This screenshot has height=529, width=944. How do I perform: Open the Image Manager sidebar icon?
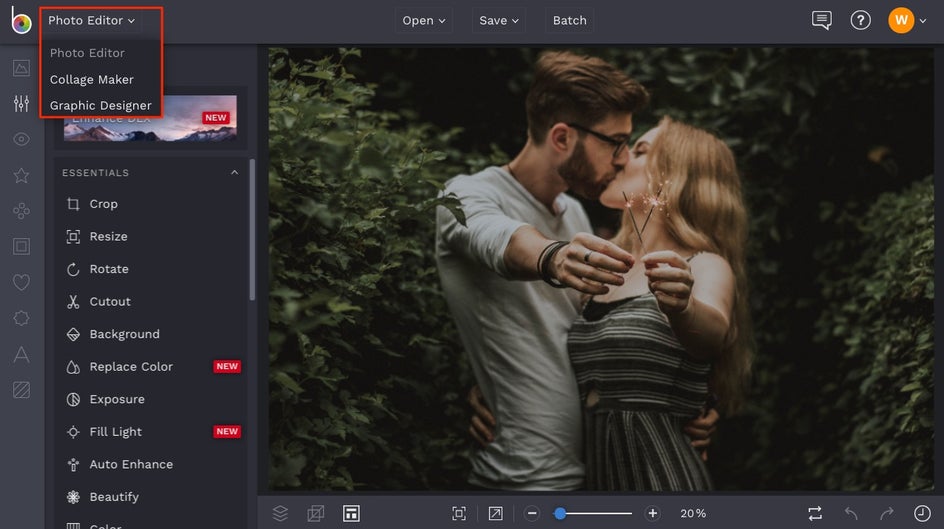pos(21,68)
